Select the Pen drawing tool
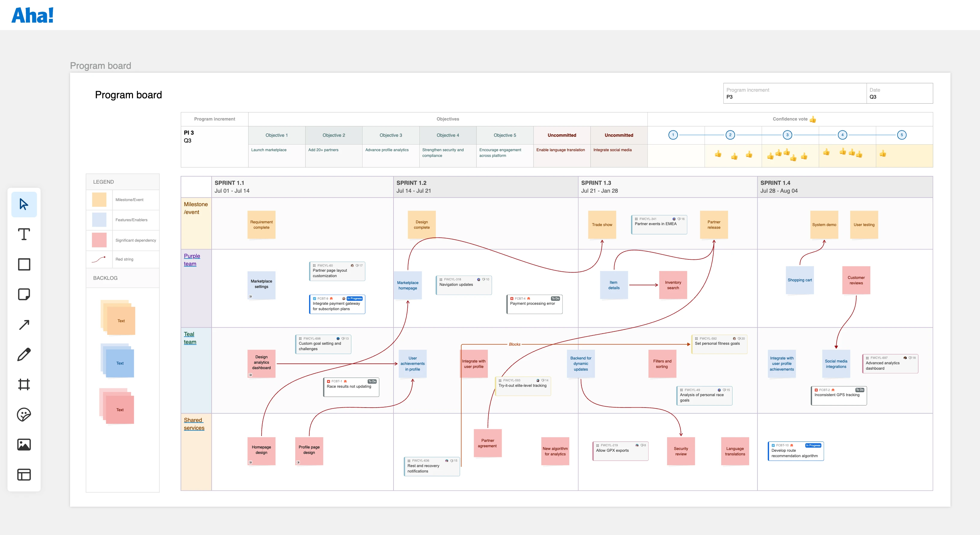 tap(24, 354)
